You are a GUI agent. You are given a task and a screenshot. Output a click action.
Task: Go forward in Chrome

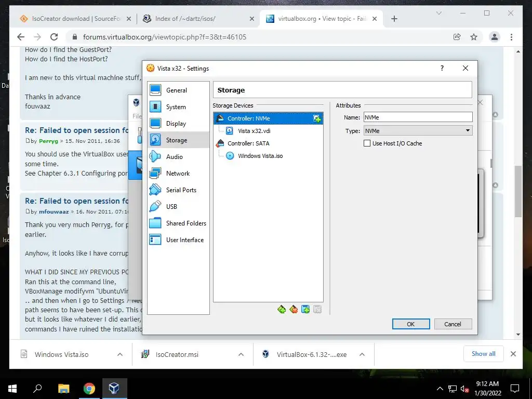(37, 37)
